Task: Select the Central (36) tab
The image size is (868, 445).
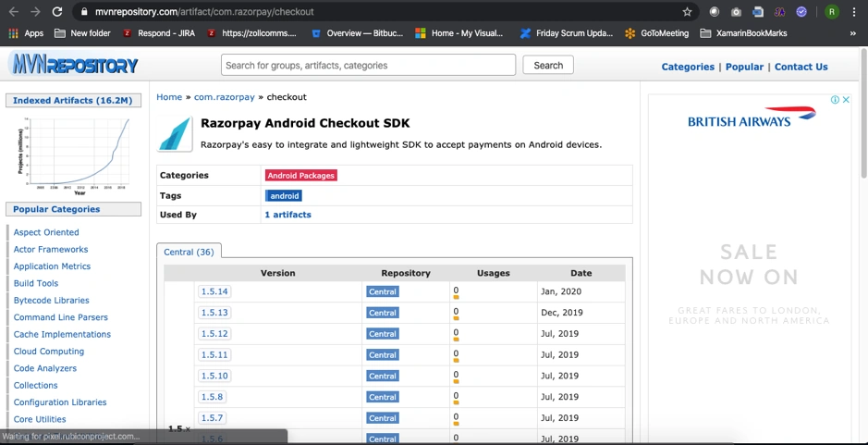Action: click(189, 252)
